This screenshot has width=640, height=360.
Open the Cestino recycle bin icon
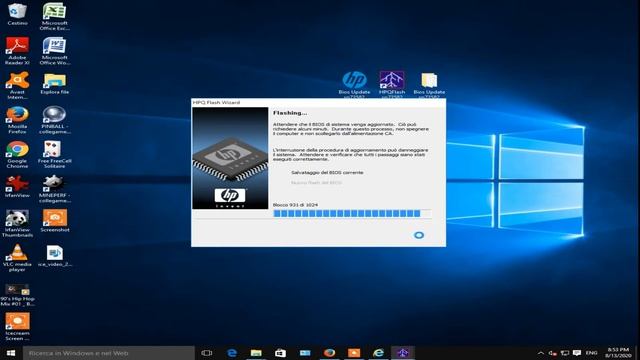click(17, 14)
